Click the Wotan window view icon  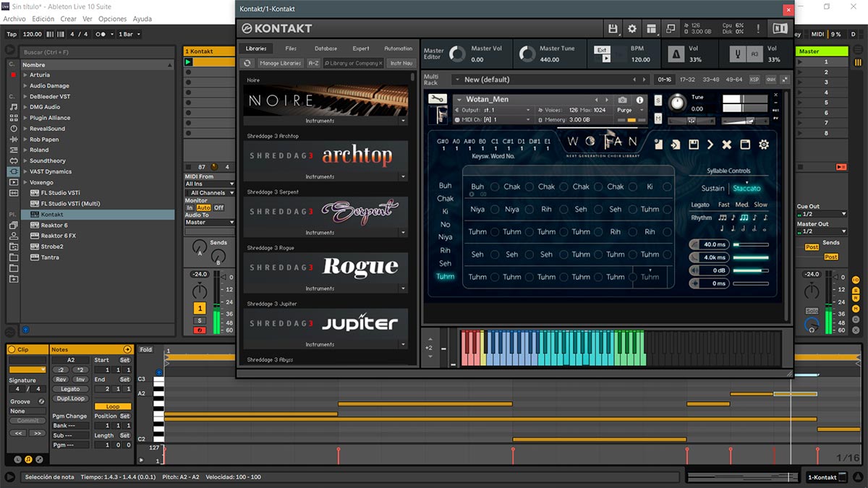745,145
